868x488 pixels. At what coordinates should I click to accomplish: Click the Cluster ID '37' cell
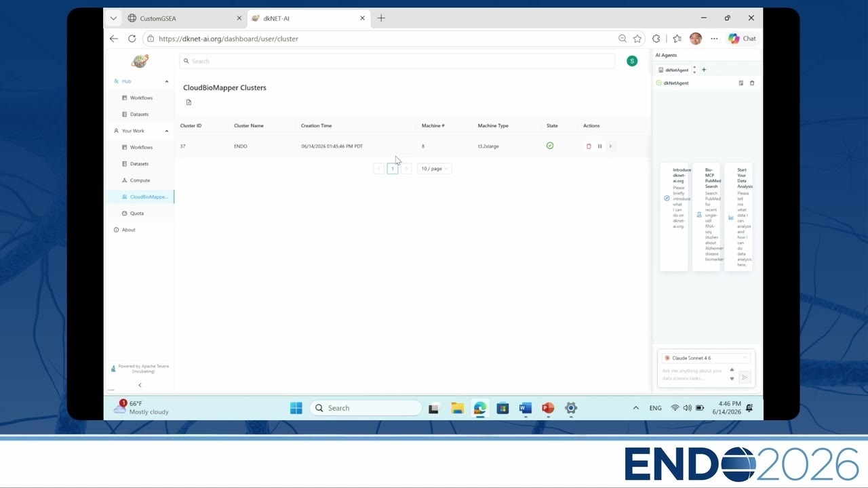pyautogui.click(x=183, y=146)
